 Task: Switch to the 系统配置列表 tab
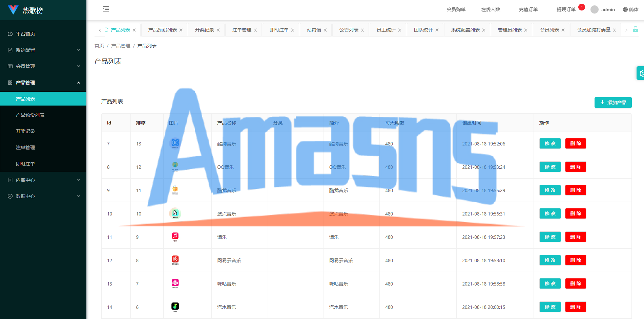tap(465, 30)
